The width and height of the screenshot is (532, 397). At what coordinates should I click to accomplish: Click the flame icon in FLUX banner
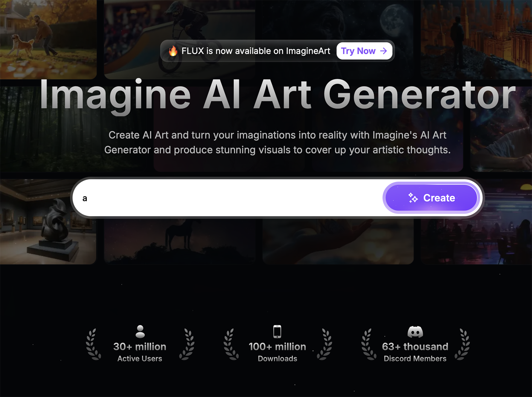(x=173, y=51)
